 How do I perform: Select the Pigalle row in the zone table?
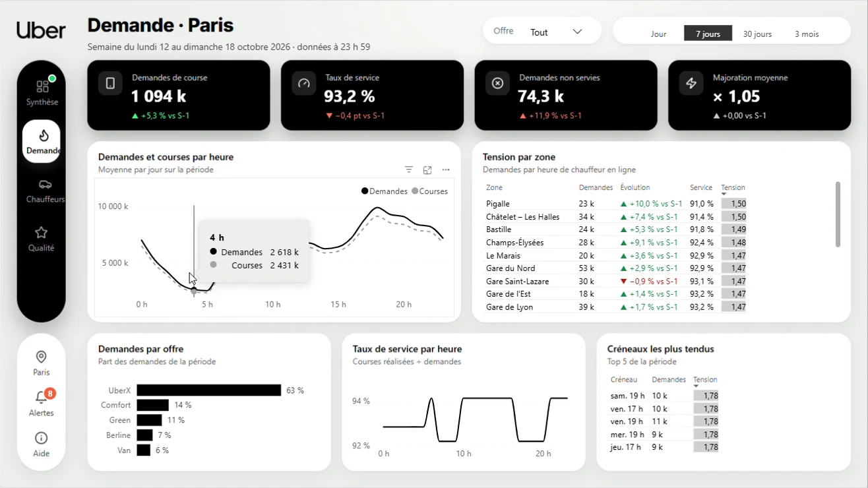(x=615, y=204)
